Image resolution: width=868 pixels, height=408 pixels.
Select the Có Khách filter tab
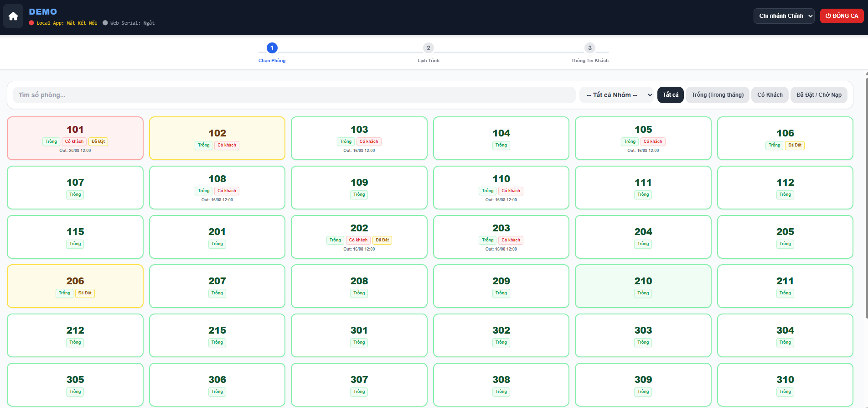(770, 95)
